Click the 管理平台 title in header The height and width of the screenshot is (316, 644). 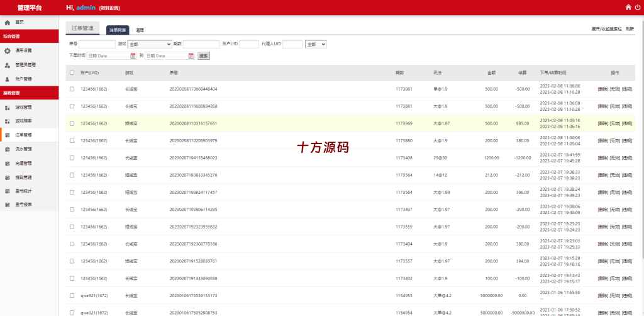[30, 8]
